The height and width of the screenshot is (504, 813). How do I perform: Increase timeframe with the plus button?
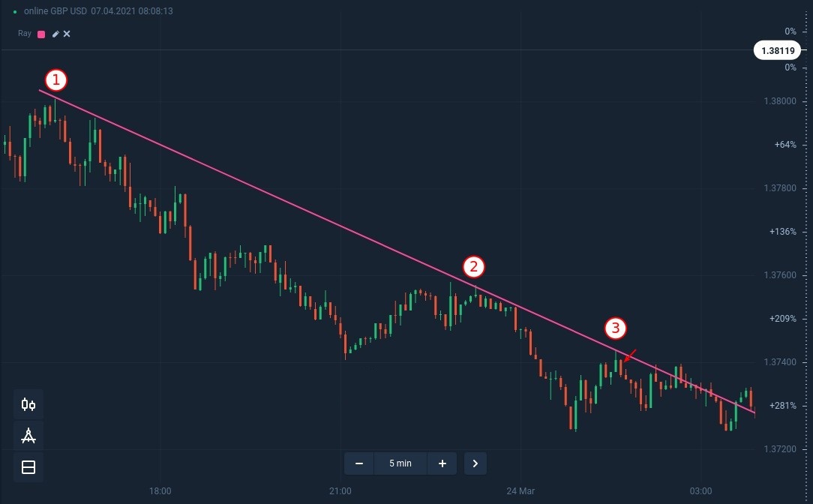(x=442, y=463)
